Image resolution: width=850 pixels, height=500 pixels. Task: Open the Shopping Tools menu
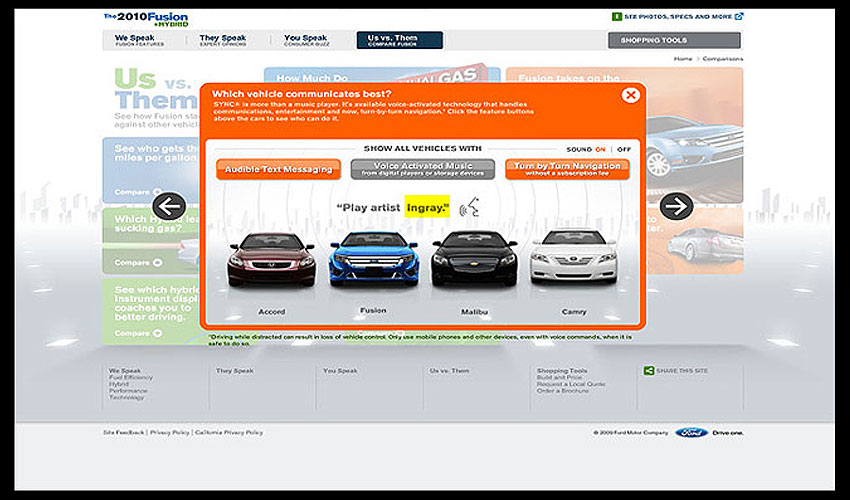click(x=674, y=40)
